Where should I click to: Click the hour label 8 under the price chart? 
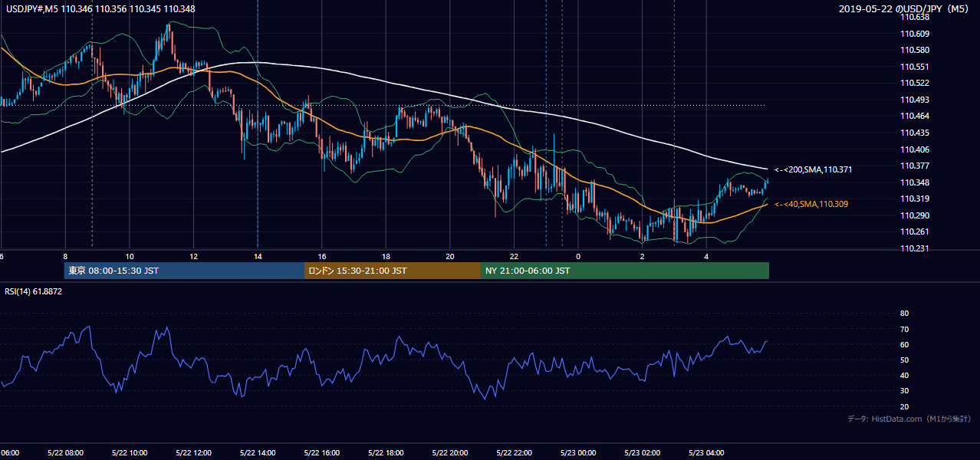tap(65, 257)
